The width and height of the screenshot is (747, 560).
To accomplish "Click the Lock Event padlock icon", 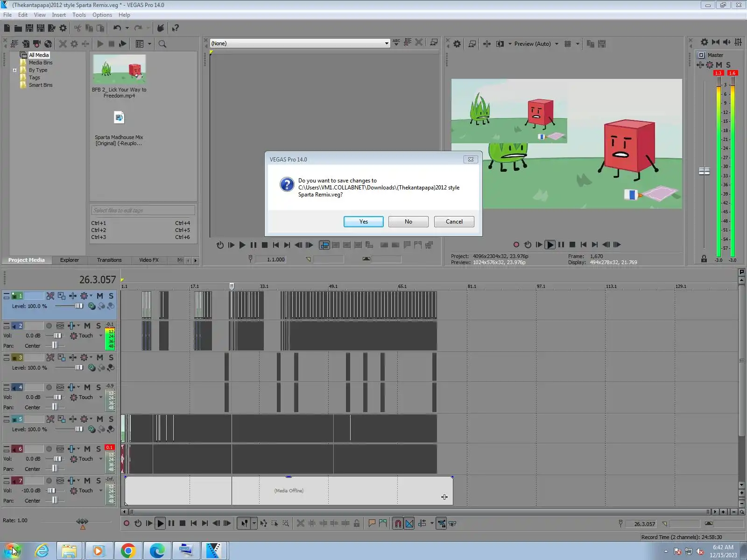I will click(357, 524).
